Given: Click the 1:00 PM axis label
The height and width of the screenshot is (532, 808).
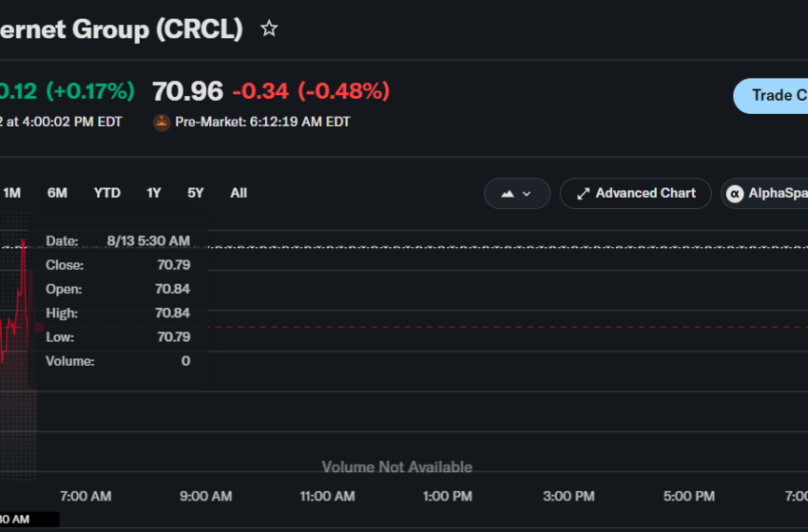Looking at the screenshot, I should (448, 496).
